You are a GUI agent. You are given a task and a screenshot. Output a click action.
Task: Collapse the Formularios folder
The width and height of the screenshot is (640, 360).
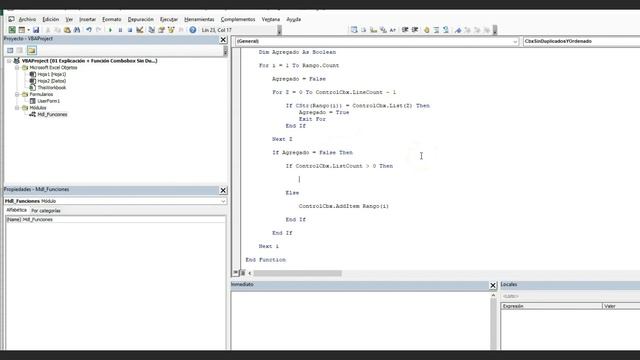[17, 94]
